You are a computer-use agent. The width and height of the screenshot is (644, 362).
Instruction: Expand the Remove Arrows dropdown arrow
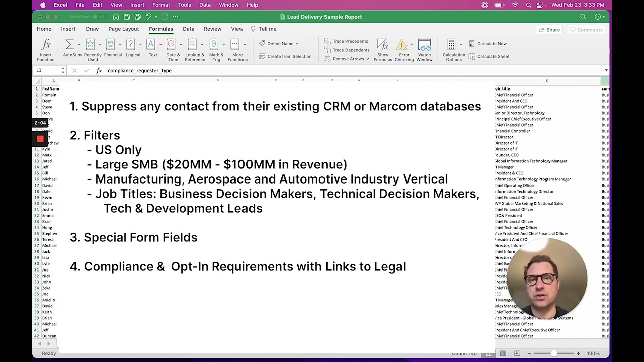[x=368, y=59]
